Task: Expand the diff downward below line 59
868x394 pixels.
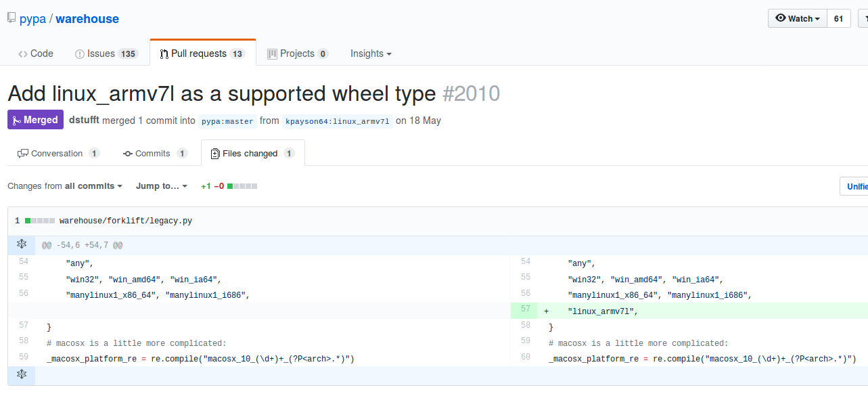Action: click(21, 375)
